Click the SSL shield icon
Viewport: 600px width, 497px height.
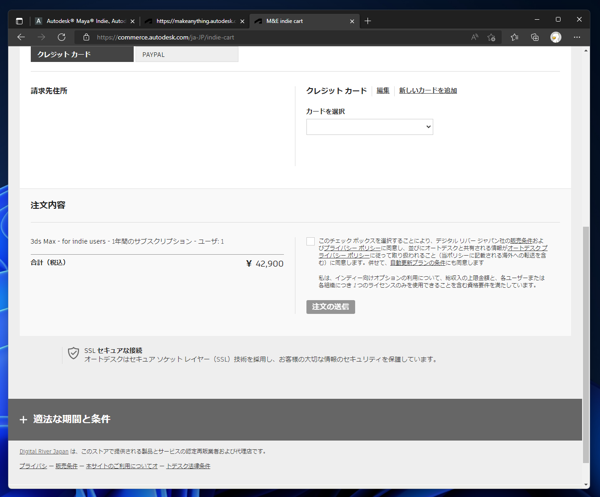[x=73, y=353]
